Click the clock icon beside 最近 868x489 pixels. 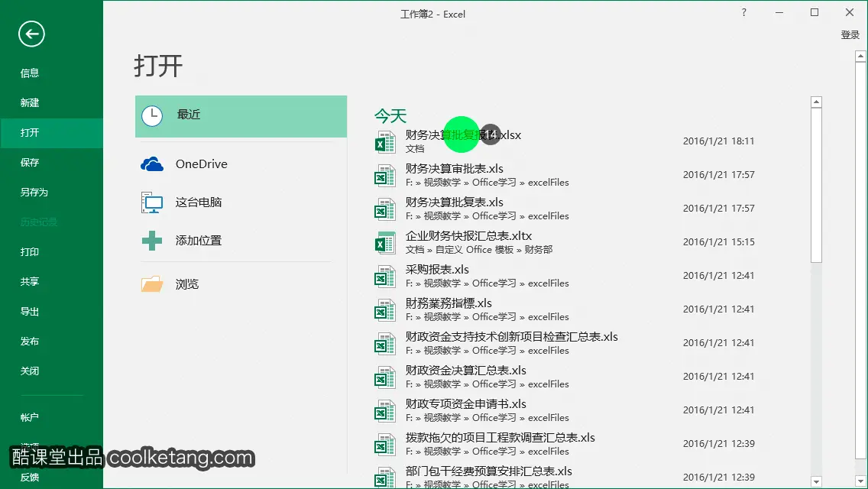tap(152, 115)
